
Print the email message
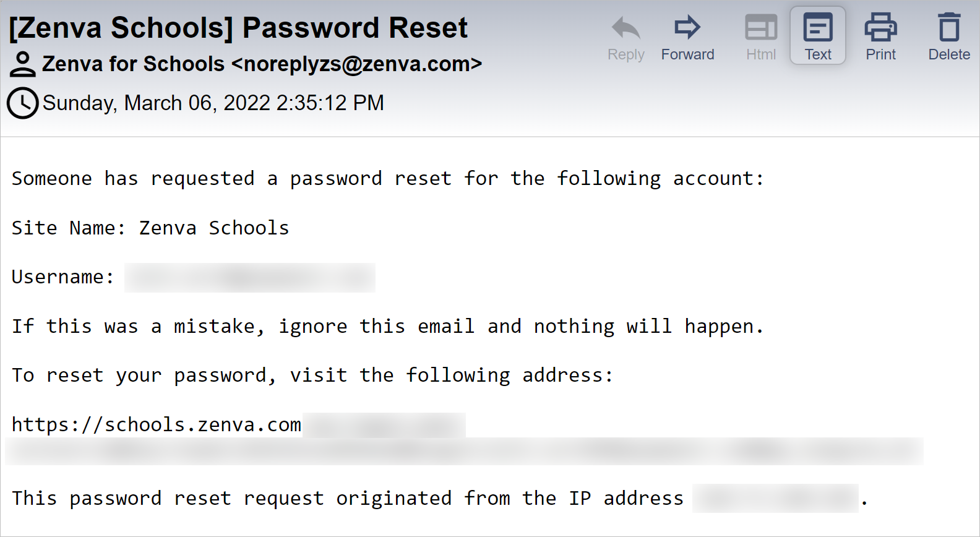click(x=880, y=38)
